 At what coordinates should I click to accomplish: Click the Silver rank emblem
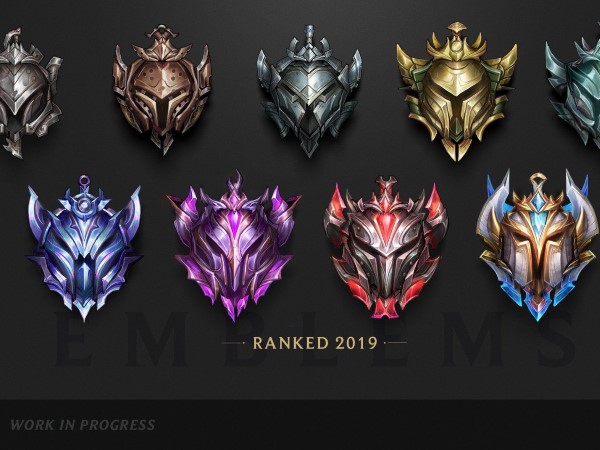(x=309, y=91)
